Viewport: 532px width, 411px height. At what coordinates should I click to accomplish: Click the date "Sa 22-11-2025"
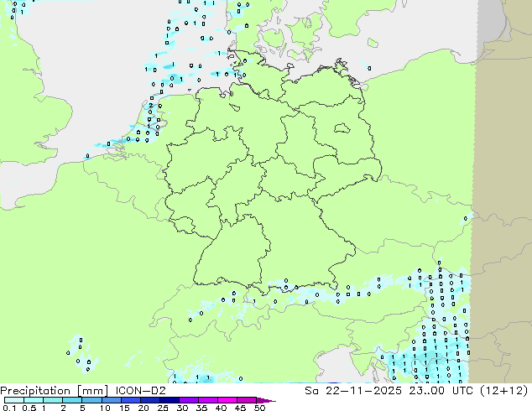pos(353,391)
